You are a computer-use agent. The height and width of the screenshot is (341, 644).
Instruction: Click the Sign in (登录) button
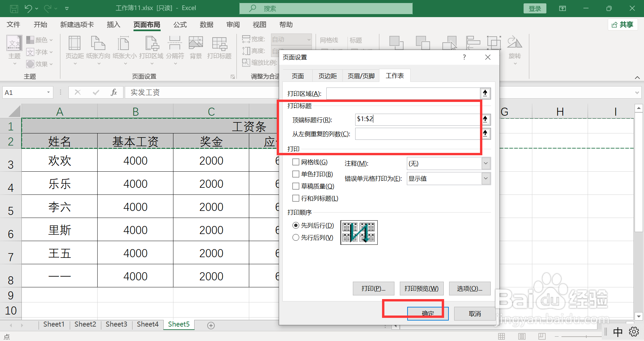(x=535, y=9)
